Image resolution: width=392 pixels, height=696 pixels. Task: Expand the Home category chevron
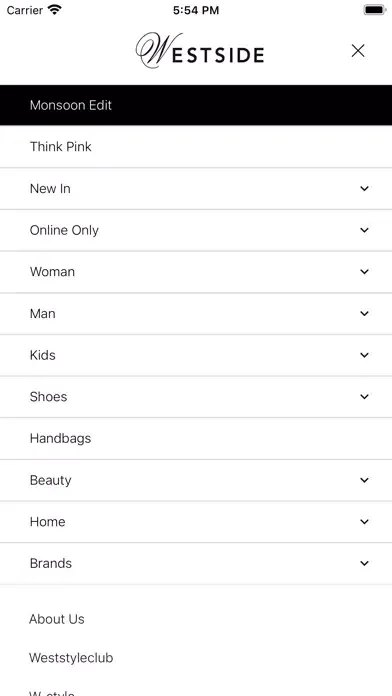point(364,522)
